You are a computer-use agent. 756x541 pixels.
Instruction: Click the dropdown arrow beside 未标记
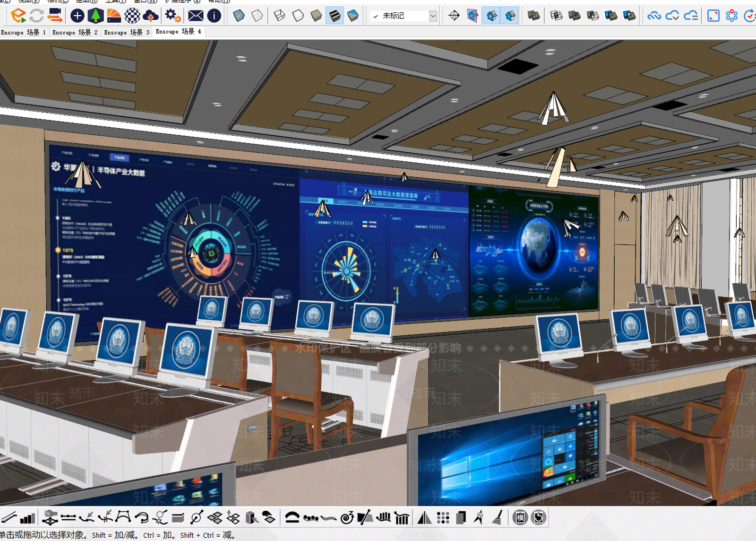point(433,16)
